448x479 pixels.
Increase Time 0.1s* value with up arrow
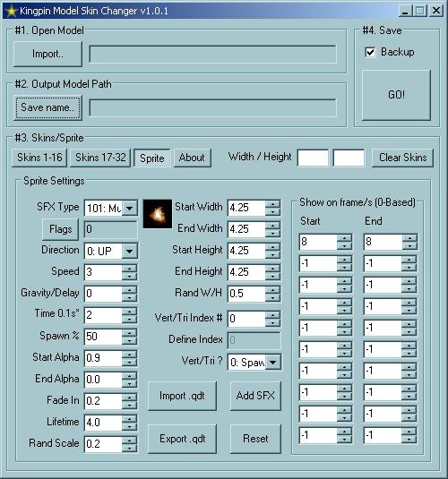click(130, 312)
